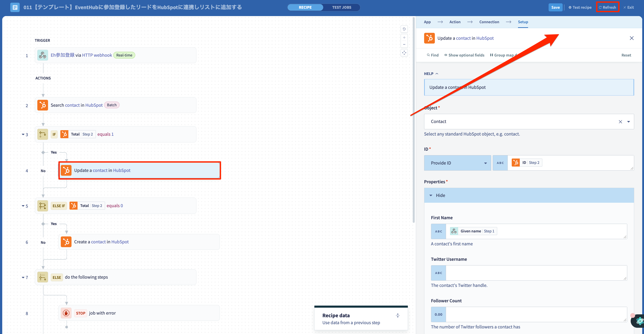Select the Search contact in HubSpot step
This screenshot has width=644, height=334.
(x=116, y=105)
